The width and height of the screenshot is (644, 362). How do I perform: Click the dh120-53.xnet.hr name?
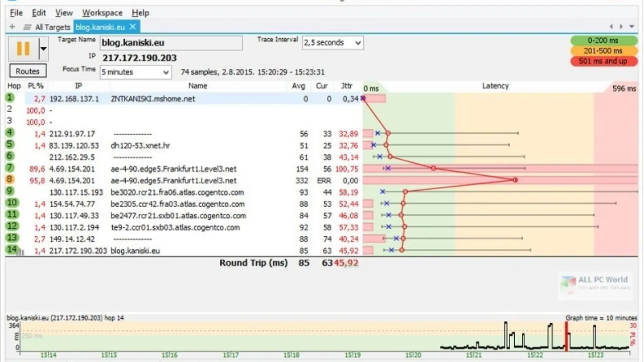tap(140, 146)
